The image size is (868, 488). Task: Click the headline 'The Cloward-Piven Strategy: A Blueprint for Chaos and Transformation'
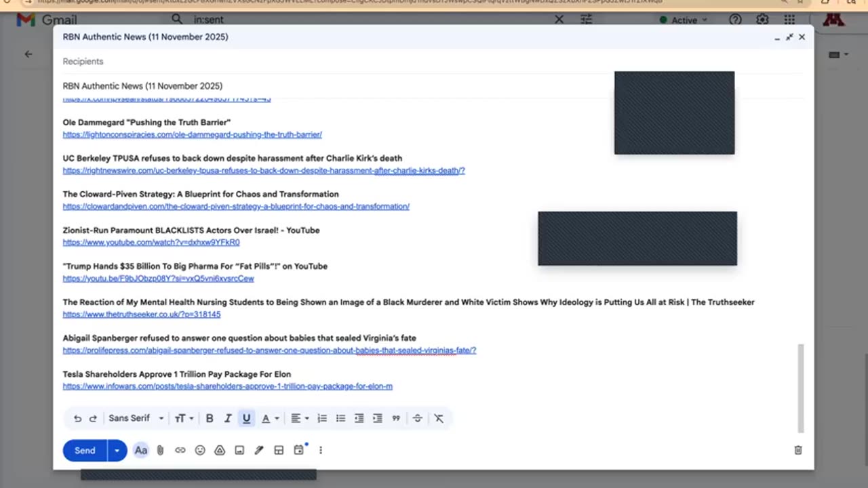tap(201, 195)
